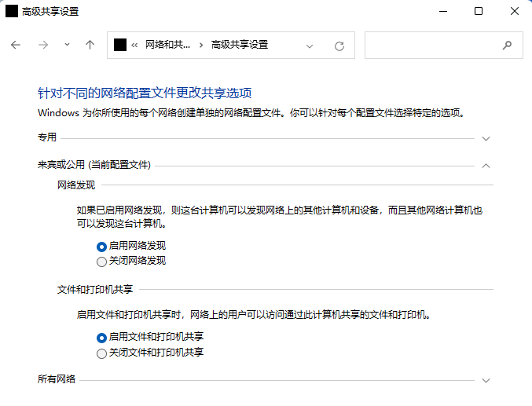
Task: Click the chevron after 网络和共... breadcrumb
Action: tap(201, 46)
